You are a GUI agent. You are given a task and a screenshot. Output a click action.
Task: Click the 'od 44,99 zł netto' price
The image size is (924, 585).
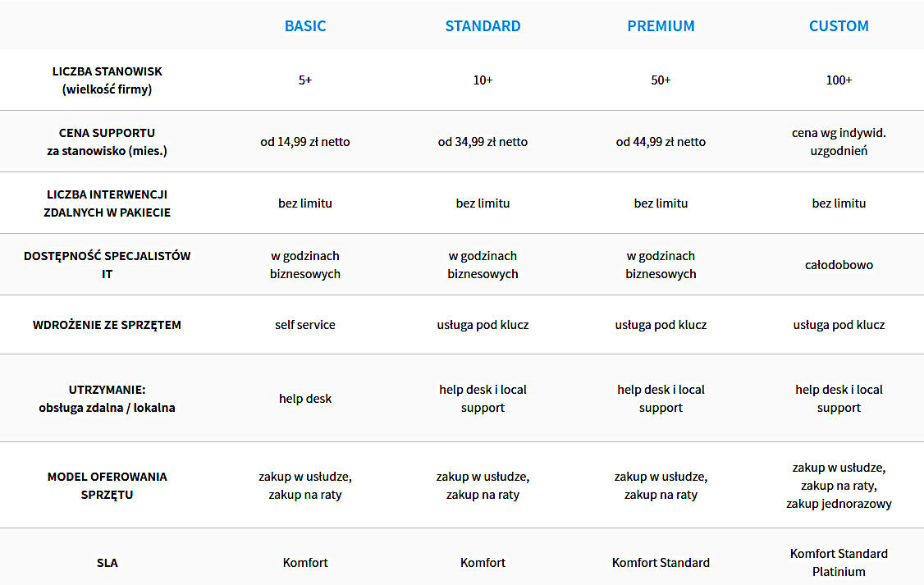point(661,142)
